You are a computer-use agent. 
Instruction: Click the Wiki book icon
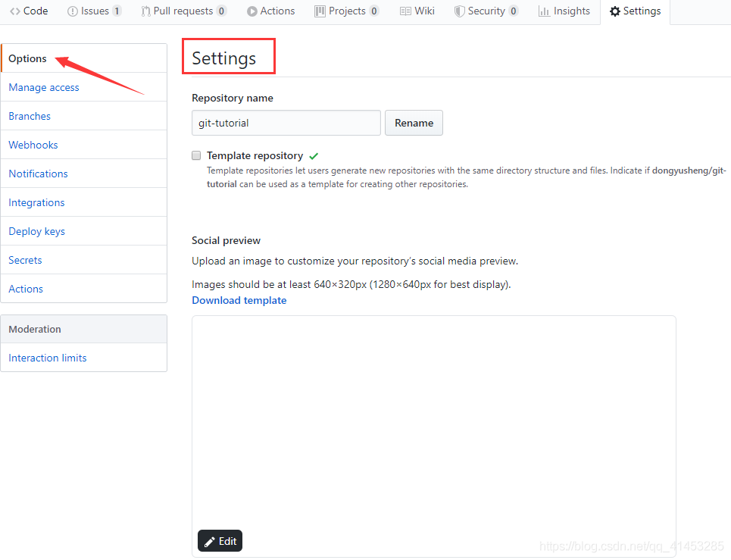(x=406, y=11)
